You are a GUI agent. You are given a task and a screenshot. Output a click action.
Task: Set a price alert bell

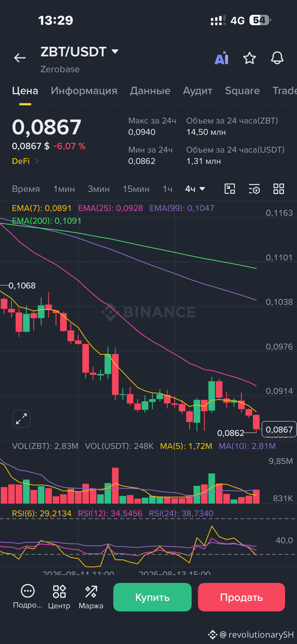point(277,58)
